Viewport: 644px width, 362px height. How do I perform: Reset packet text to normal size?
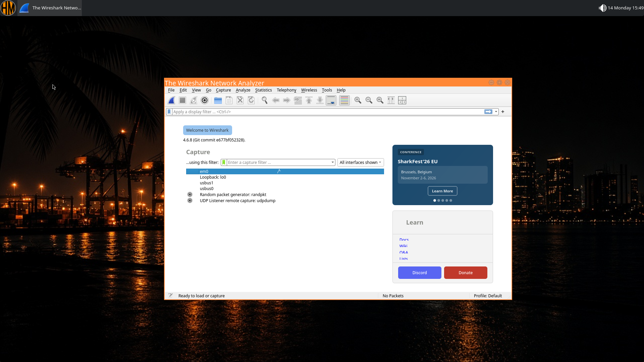[380, 100]
